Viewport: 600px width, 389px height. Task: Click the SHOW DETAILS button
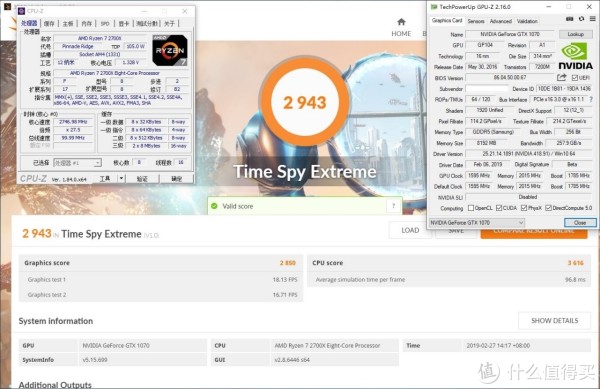pos(554,321)
